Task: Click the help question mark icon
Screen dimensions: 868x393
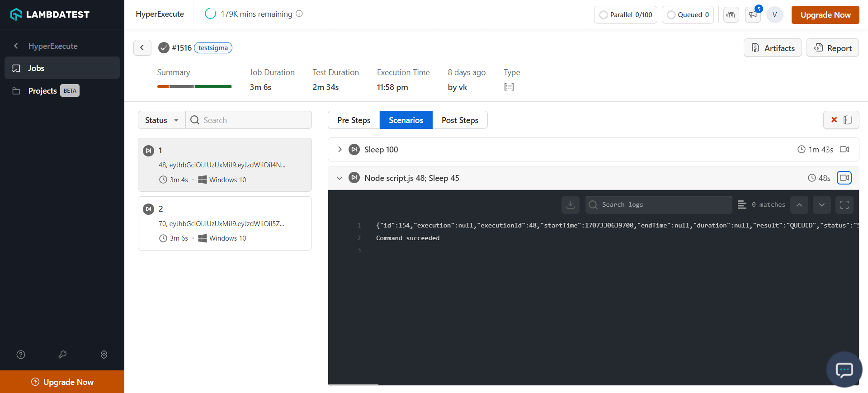Action: tap(21, 355)
